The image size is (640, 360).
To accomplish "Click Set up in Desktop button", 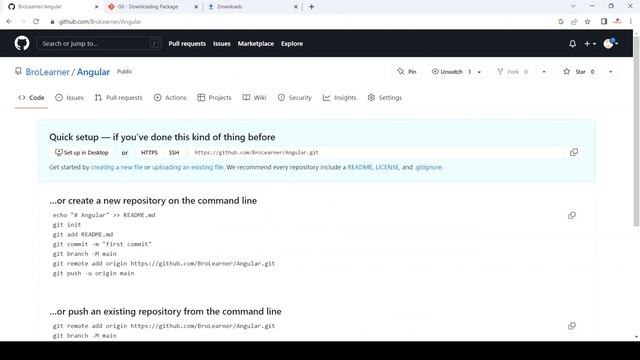I will [82, 153].
